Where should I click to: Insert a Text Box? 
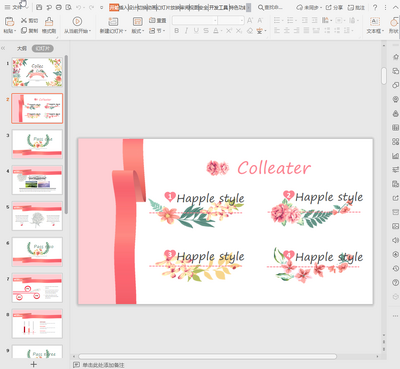tap(375, 25)
